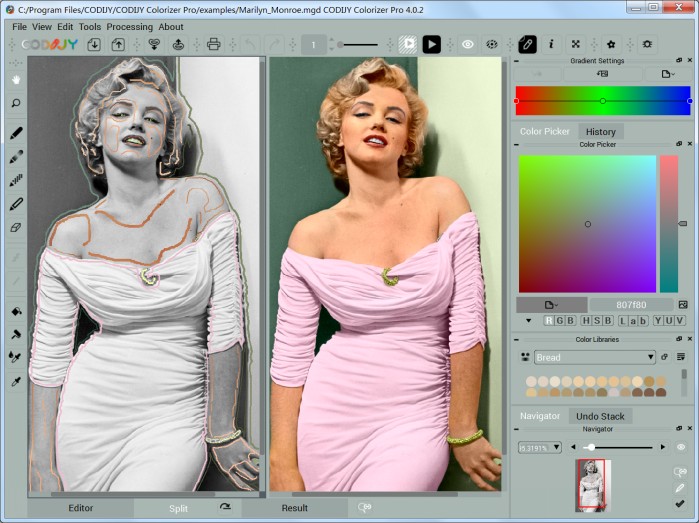Collapse the Color Libraries panel
This screenshot has width=699, height=523.
pyautogui.click(x=516, y=340)
